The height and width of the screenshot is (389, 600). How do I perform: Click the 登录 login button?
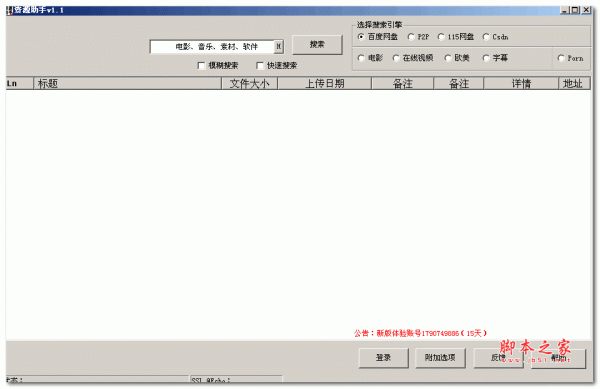point(383,358)
